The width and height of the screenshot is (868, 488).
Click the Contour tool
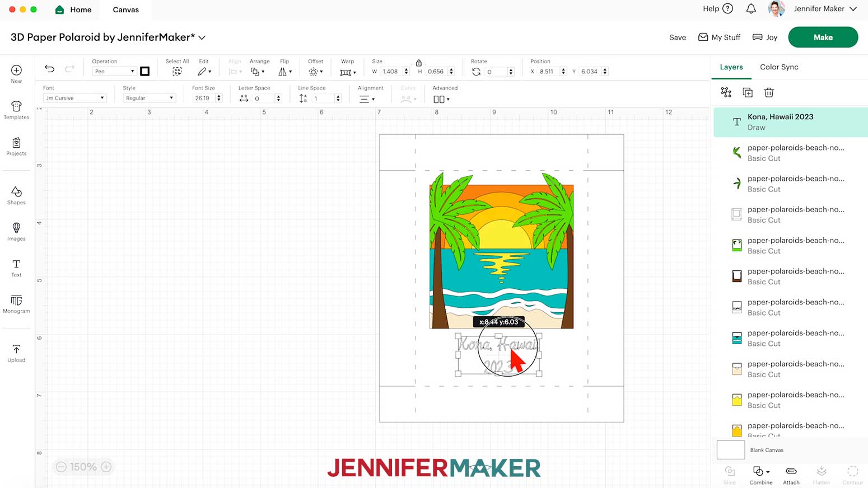click(x=853, y=475)
